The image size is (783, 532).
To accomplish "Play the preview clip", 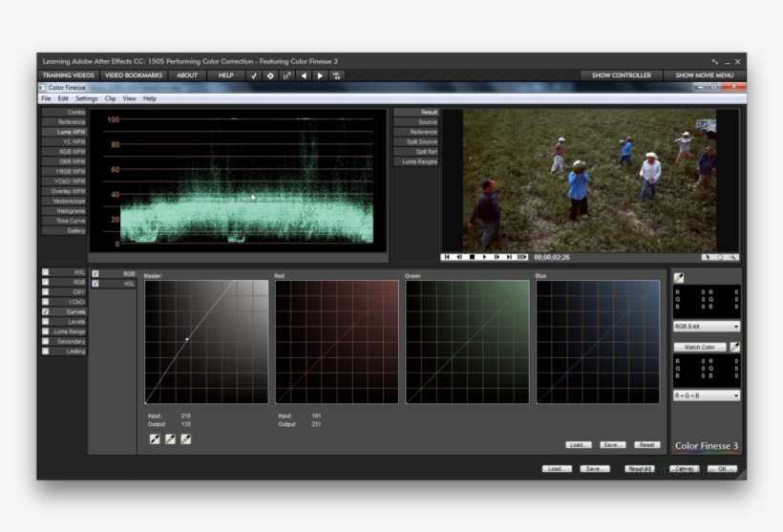I will (484, 257).
